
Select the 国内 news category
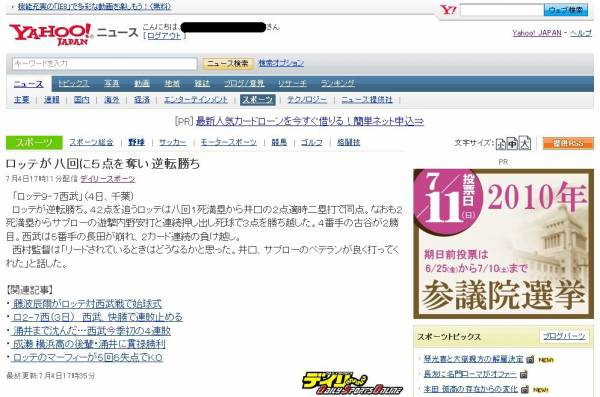click(x=82, y=100)
